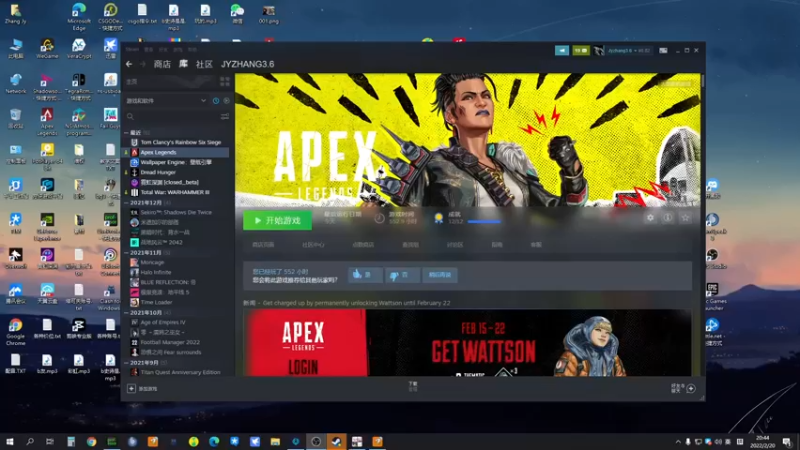Viewport: 800px width, 450px height.
Task: Switch to the collections grid view icon
Action: pyautogui.click(x=224, y=82)
